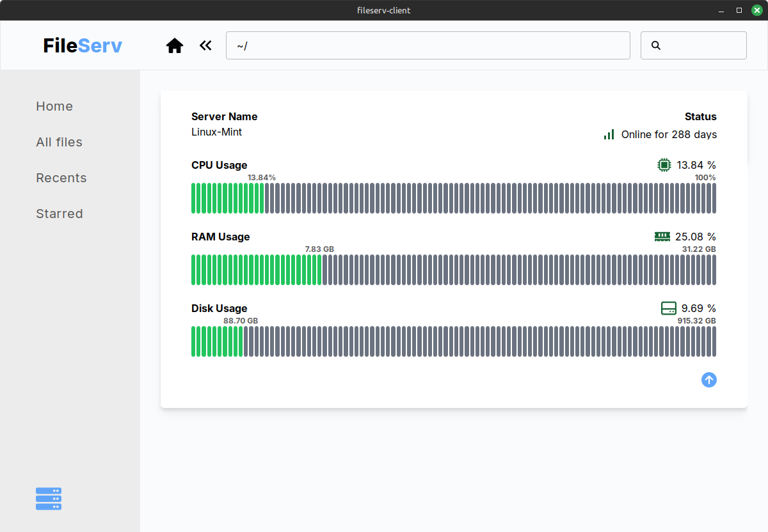Select All files in the sidebar menu
Image resolution: width=768 pixels, height=532 pixels.
(x=59, y=142)
